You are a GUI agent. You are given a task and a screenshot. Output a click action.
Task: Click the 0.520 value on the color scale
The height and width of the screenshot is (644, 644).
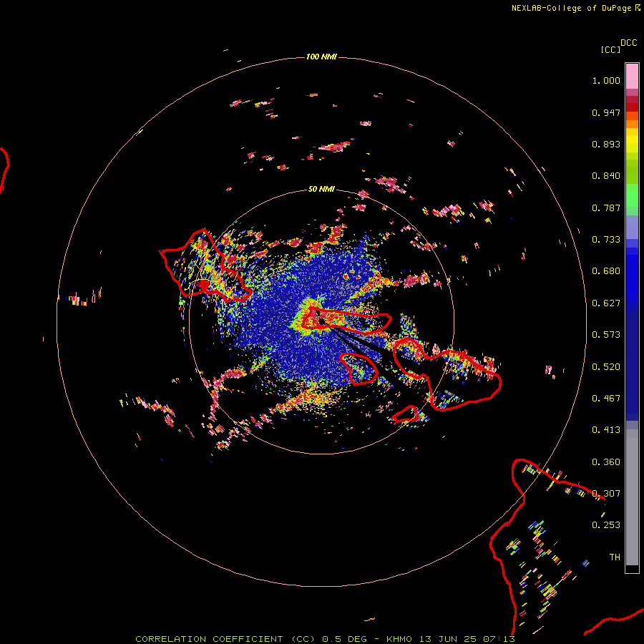coord(606,367)
